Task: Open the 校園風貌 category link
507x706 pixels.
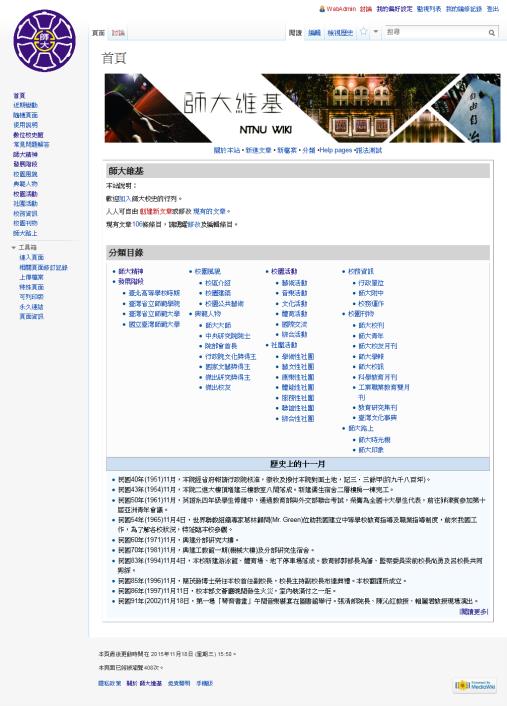Action: point(208,272)
